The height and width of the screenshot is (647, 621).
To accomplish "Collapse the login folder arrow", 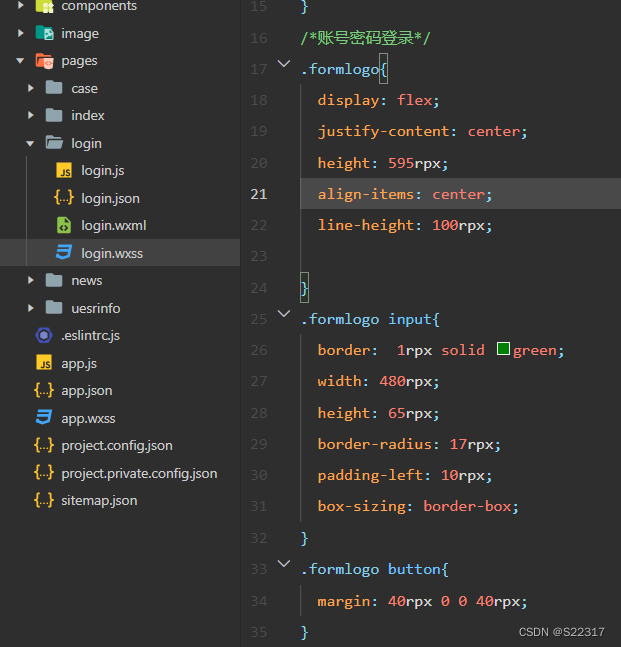I will 30,143.
